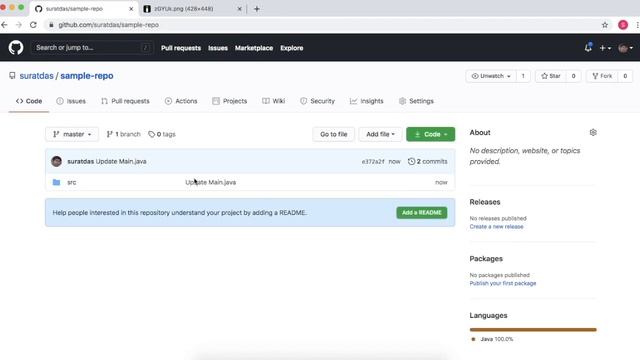
Task: Click the Add a README button
Action: click(422, 213)
